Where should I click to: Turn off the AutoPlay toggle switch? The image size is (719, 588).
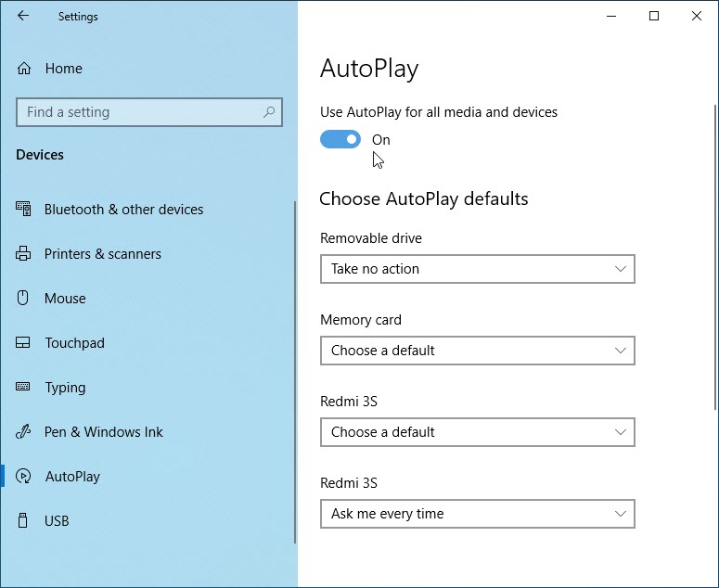[x=340, y=139]
